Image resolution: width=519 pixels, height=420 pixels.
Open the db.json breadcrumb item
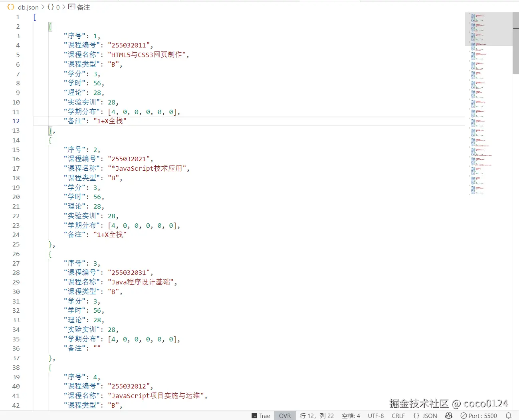click(28, 7)
